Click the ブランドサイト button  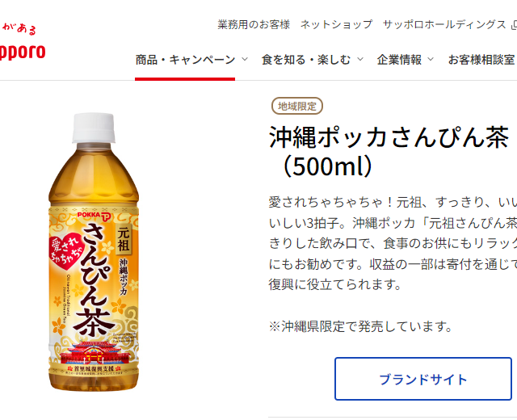coord(423,379)
